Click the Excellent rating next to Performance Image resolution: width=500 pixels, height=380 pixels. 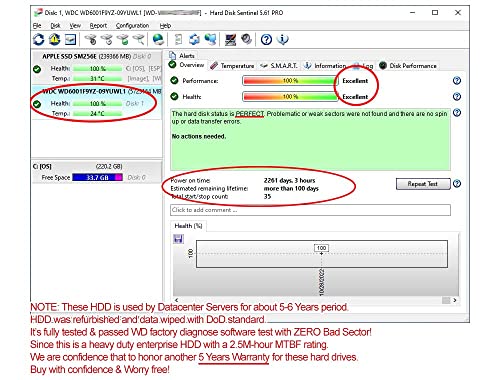pos(355,81)
